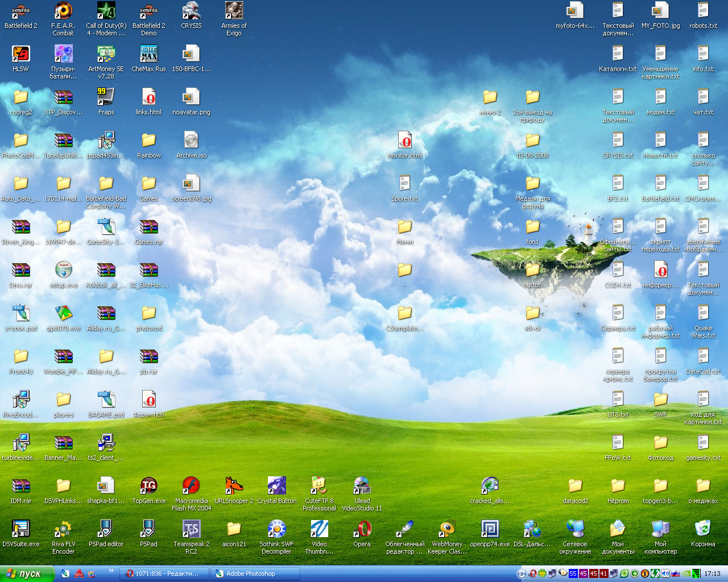728x582 pixels.
Task: Open Ulead VideoStudio 11 shortcut
Action: [x=362, y=487]
